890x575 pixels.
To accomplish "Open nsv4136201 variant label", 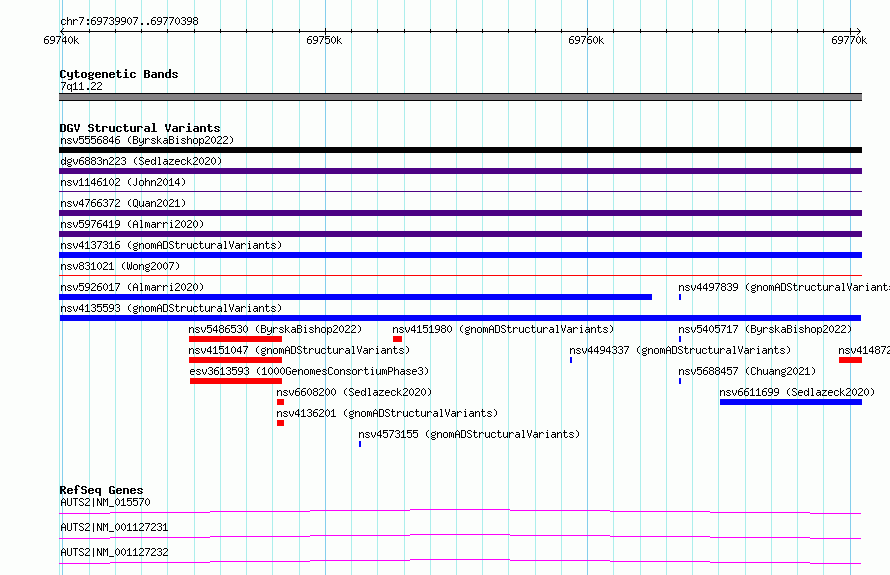I will (387, 413).
